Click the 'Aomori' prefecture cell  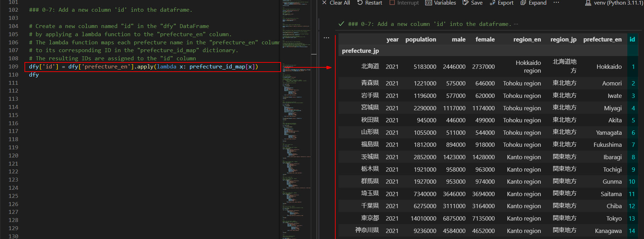(x=612, y=83)
